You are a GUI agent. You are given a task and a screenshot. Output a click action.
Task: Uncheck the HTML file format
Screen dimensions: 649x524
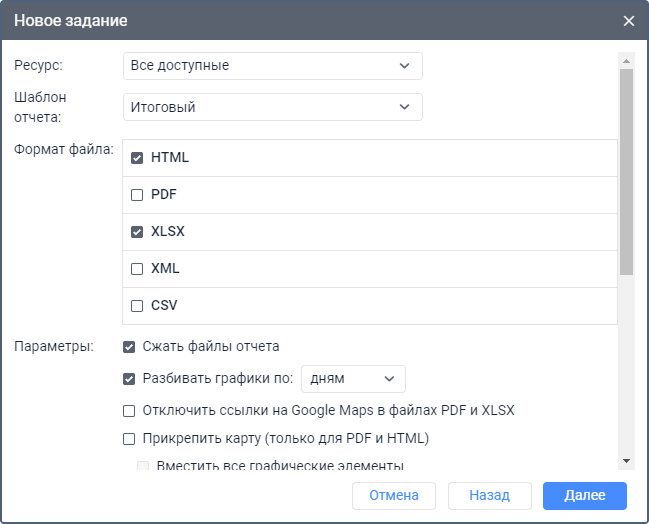pyautogui.click(x=137, y=158)
